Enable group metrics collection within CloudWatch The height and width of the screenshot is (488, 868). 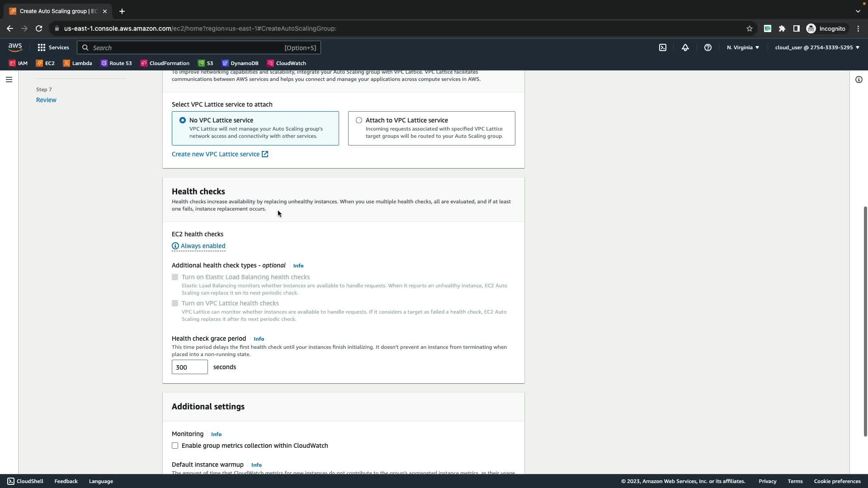pyautogui.click(x=175, y=446)
